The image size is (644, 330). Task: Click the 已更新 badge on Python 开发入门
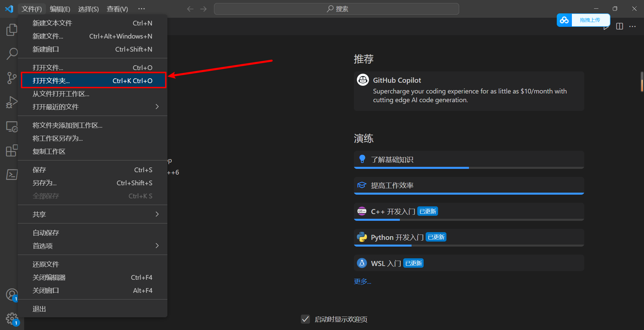[436, 237]
